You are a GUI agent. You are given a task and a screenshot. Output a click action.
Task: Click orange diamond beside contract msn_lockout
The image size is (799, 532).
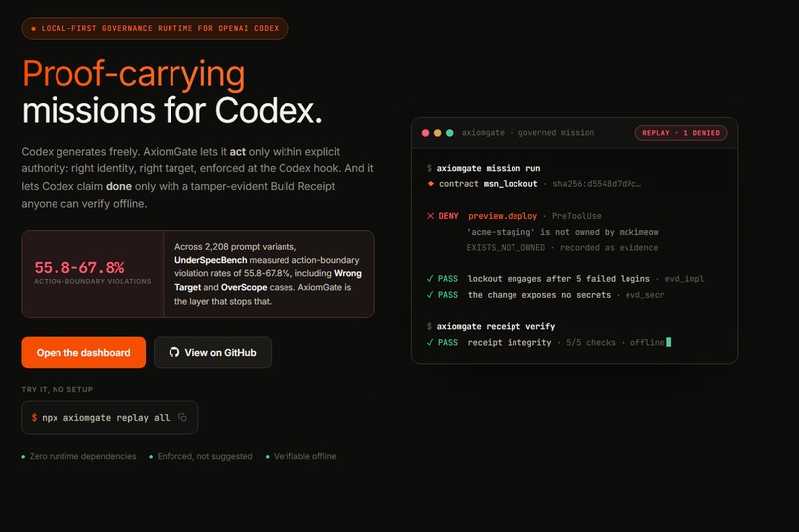click(x=431, y=184)
